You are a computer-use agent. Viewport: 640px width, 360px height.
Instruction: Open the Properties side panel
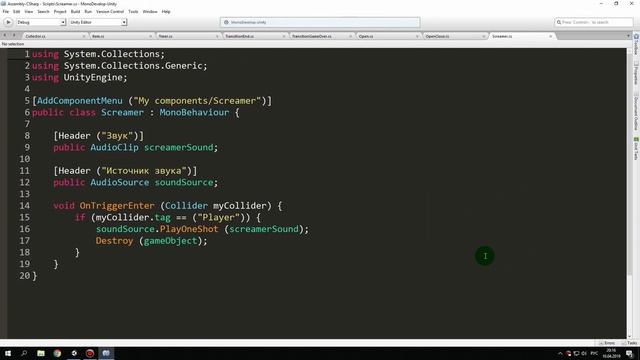click(x=636, y=73)
